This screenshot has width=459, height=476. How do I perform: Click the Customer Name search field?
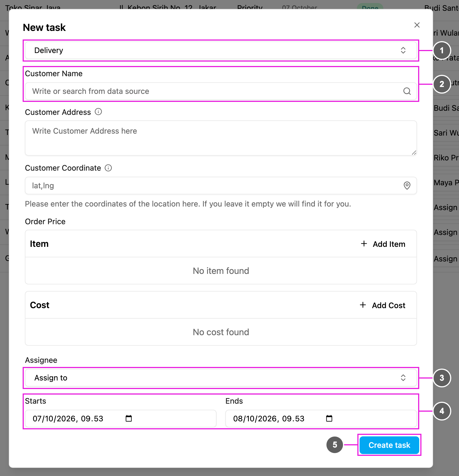pos(221,91)
